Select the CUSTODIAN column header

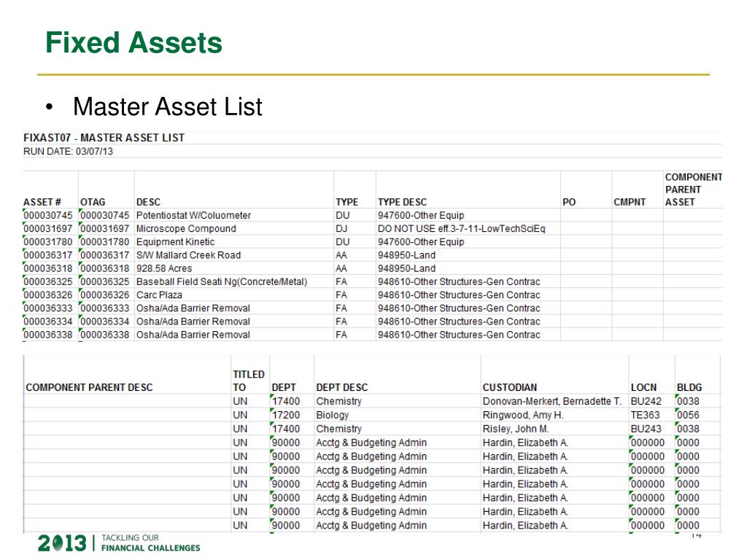tap(510, 388)
